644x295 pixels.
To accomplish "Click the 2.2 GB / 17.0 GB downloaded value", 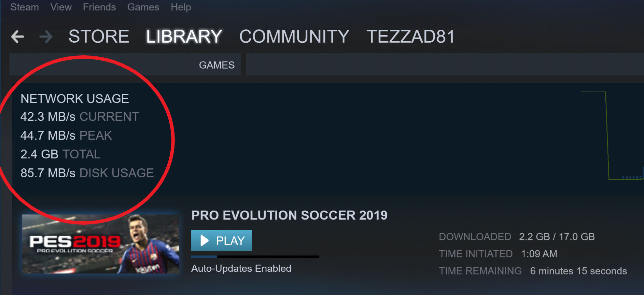I will tap(557, 237).
